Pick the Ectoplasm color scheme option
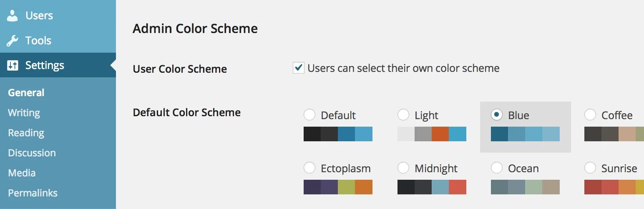 309,168
